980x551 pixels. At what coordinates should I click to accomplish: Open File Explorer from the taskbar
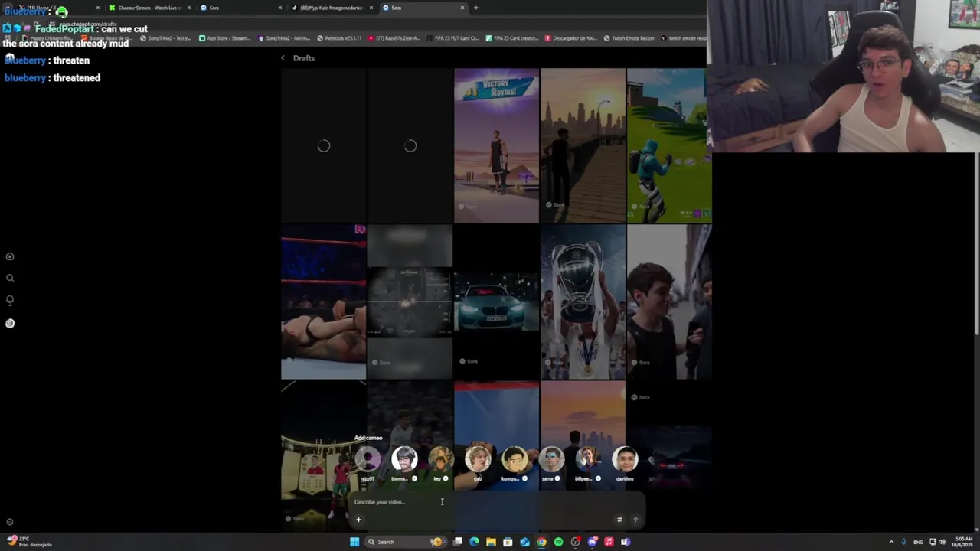(491, 542)
